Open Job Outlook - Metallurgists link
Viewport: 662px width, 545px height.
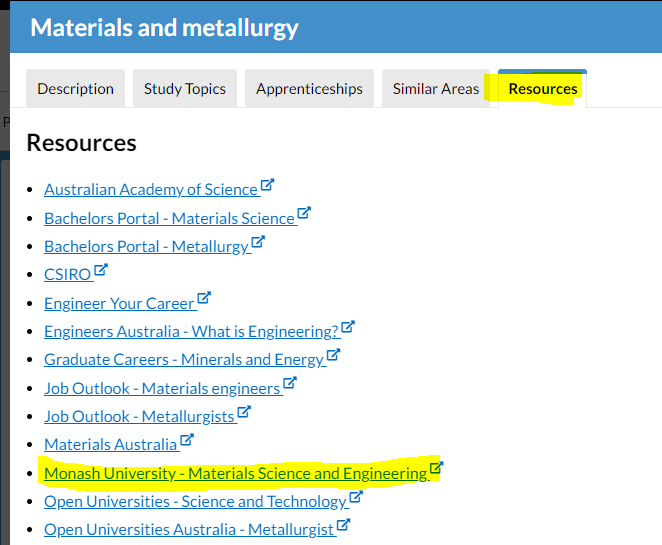click(x=140, y=417)
